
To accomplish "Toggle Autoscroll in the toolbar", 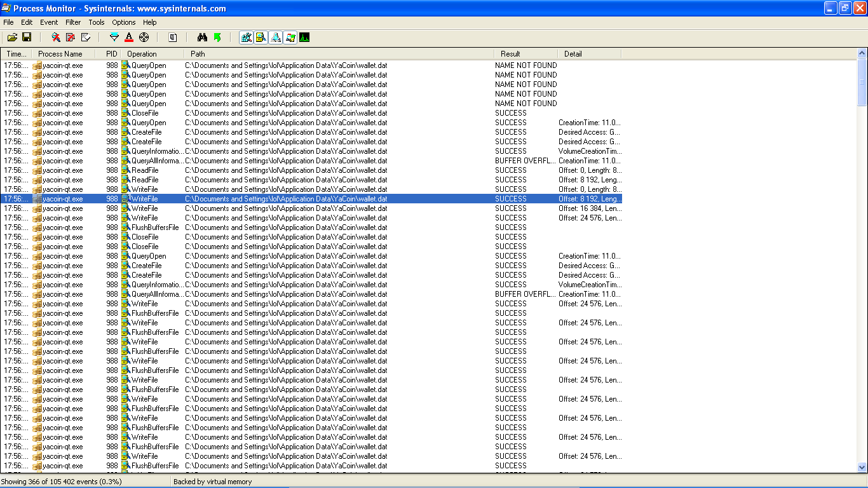I will coord(71,37).
